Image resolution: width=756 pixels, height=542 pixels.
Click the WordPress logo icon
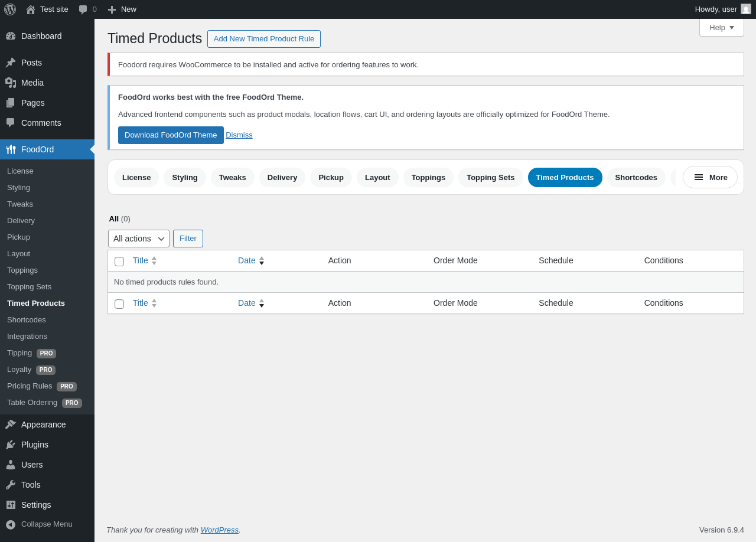pos(10,9)
